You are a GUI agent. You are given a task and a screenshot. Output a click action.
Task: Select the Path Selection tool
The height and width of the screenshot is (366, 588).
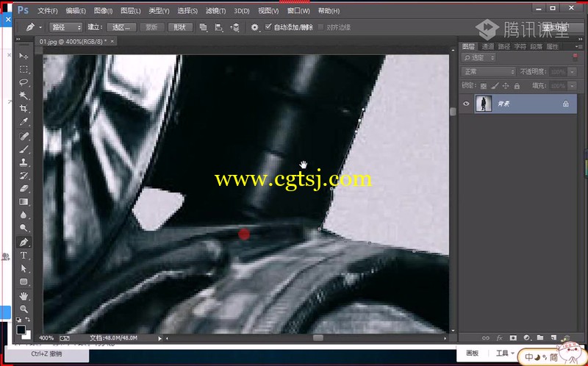click(x=24, y=268)
